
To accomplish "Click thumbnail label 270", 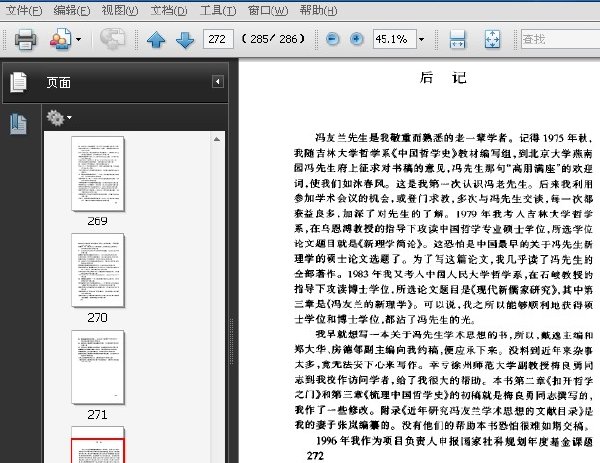I will pyautogui.click(x=97, y=318).
